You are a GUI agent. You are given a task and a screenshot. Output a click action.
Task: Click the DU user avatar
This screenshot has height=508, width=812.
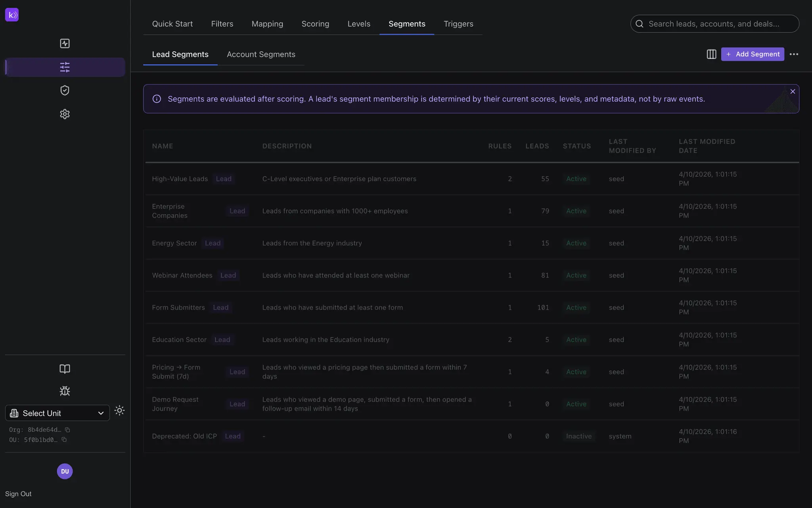coord(65,471)
